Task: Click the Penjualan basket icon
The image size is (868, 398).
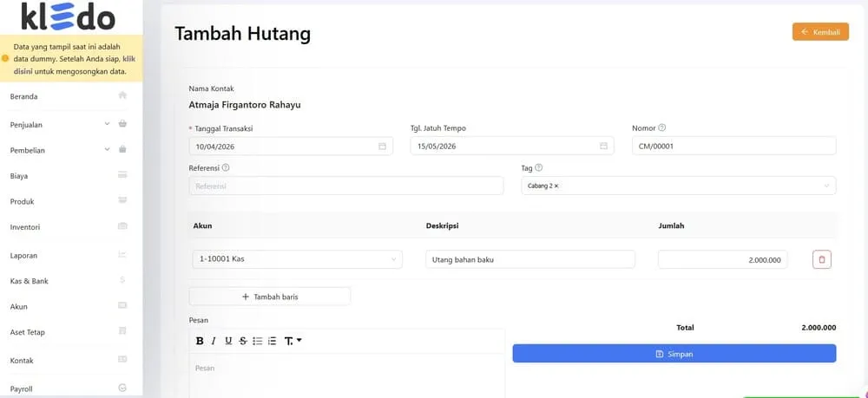Action: [x=123, y=124]
